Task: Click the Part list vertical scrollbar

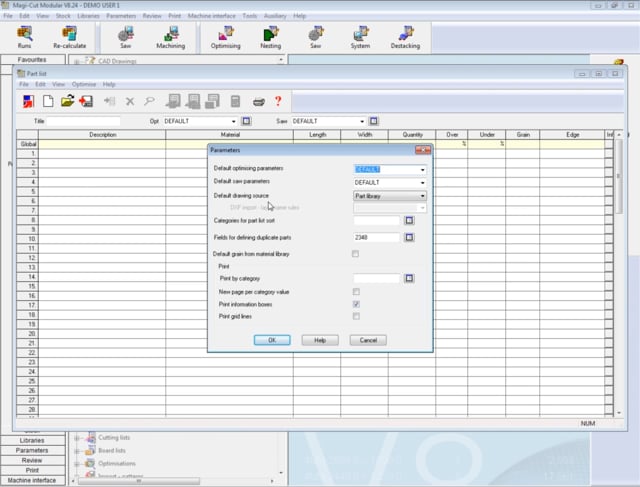Action: tap(619, 274)
